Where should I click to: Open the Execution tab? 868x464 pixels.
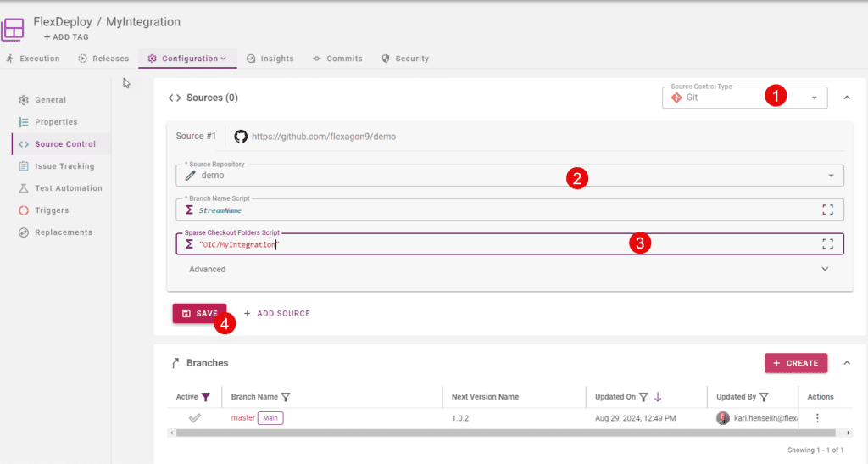(33, 59)
